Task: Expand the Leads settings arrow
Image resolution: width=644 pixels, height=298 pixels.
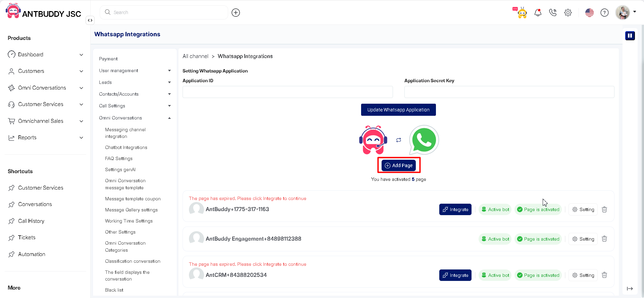Action: coord(169,82)
